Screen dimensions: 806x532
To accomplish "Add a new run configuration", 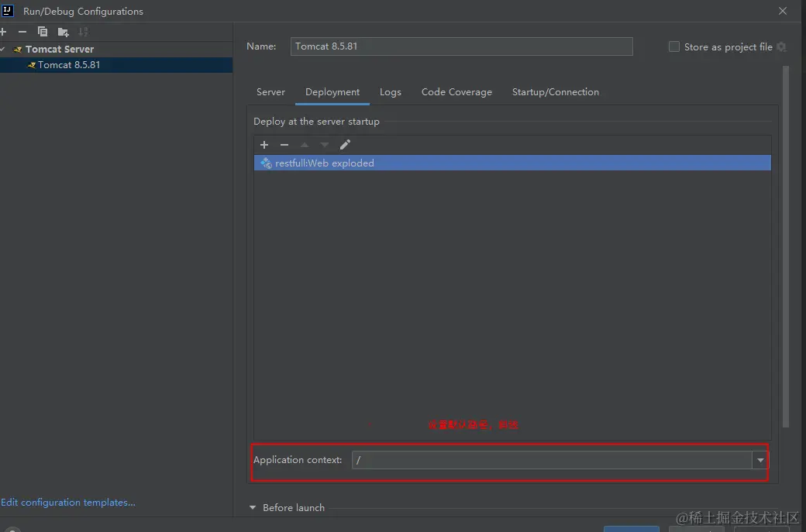I will [2, 32].
